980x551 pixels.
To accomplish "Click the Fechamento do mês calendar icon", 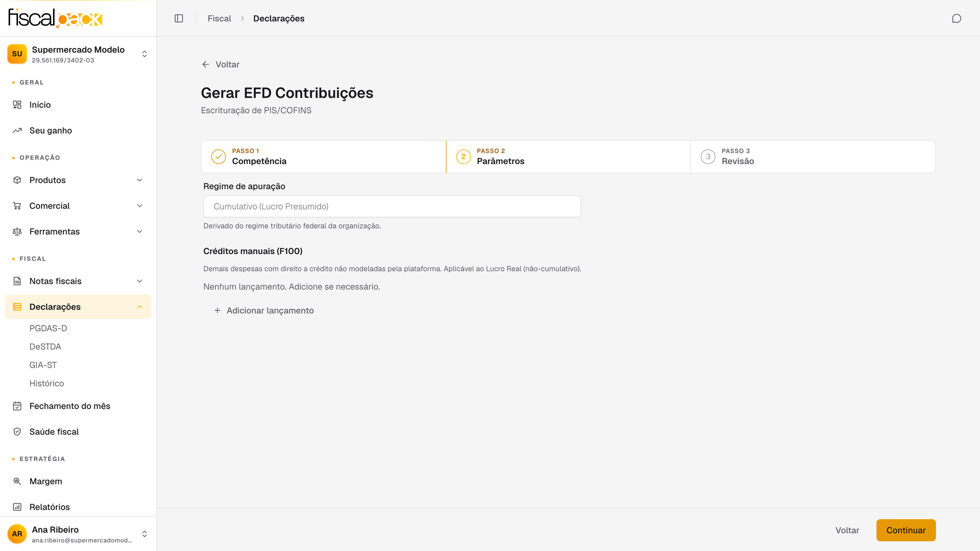I will (17, 406).
